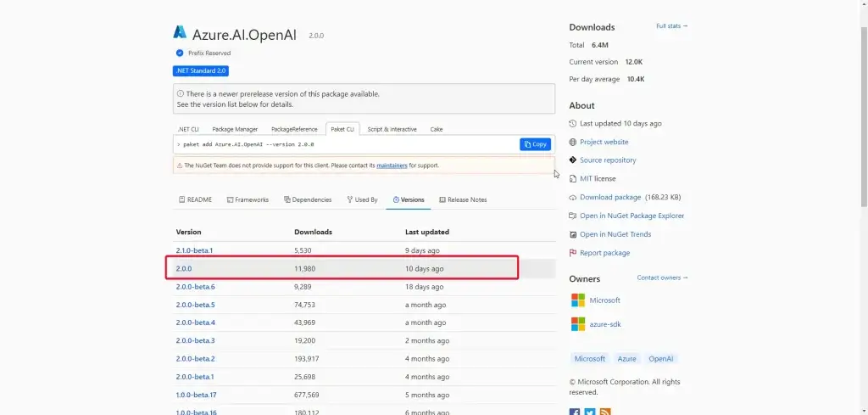Click the Prefix Reserved checkmark badge
The image size is (868, 415).
[180, 53]
